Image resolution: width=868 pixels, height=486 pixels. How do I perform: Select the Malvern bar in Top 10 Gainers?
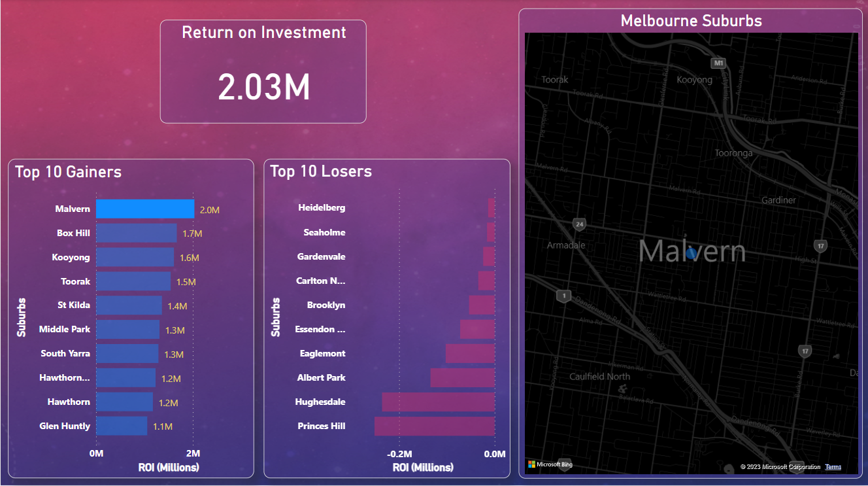click(145, 209)
